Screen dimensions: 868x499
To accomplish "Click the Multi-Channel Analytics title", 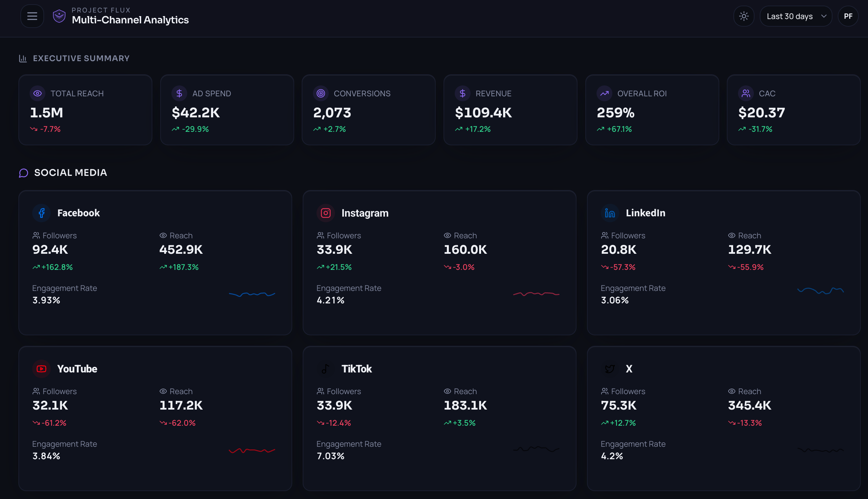I will 130,20.
